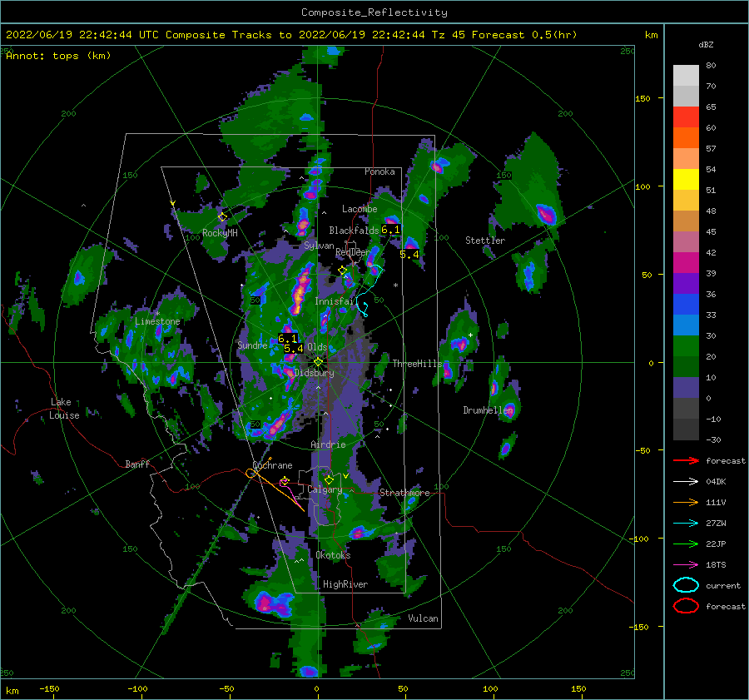Click the Banff label
This screenshot has width=749, height=700.
137,464
